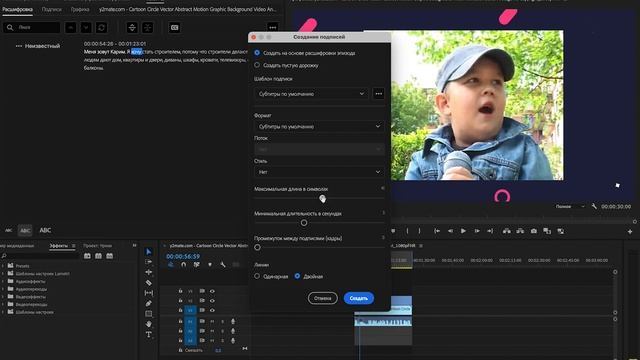Open playback resolution dropdown in program monitor
This screenshot has height=360, width=640.
(570, 207)
